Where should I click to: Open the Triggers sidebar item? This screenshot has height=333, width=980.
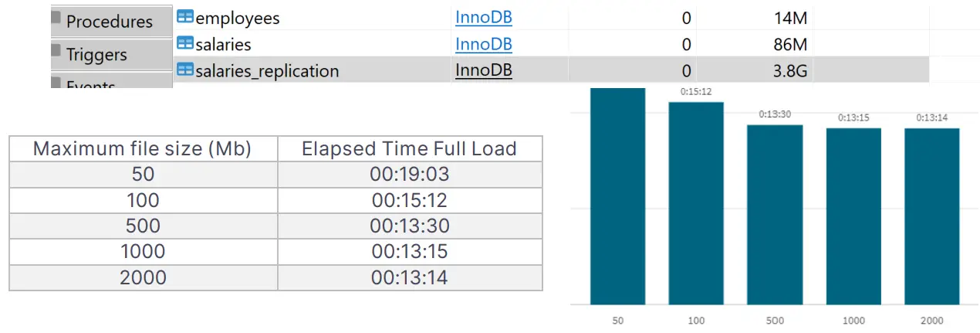click(x=96, y=55)
